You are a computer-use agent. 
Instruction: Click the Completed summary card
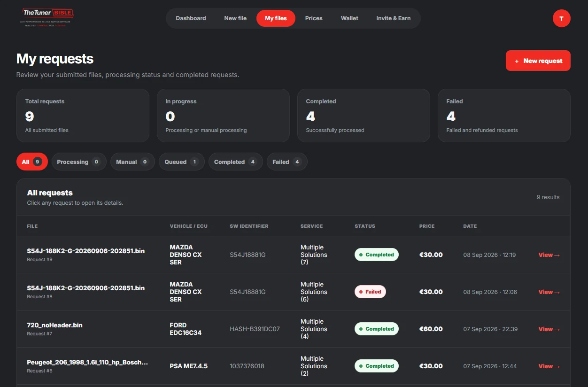(364, 116)
